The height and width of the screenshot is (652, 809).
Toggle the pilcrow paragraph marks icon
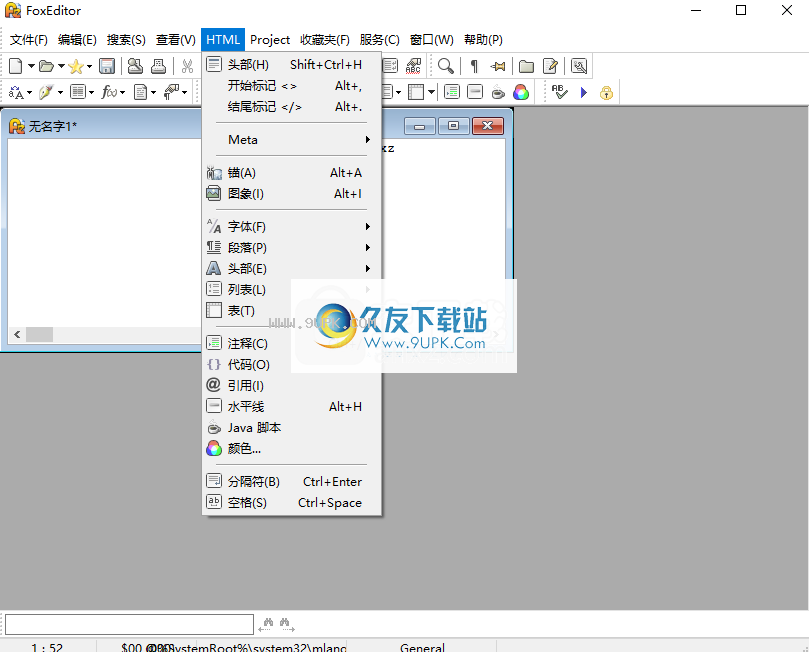point(474,66)
